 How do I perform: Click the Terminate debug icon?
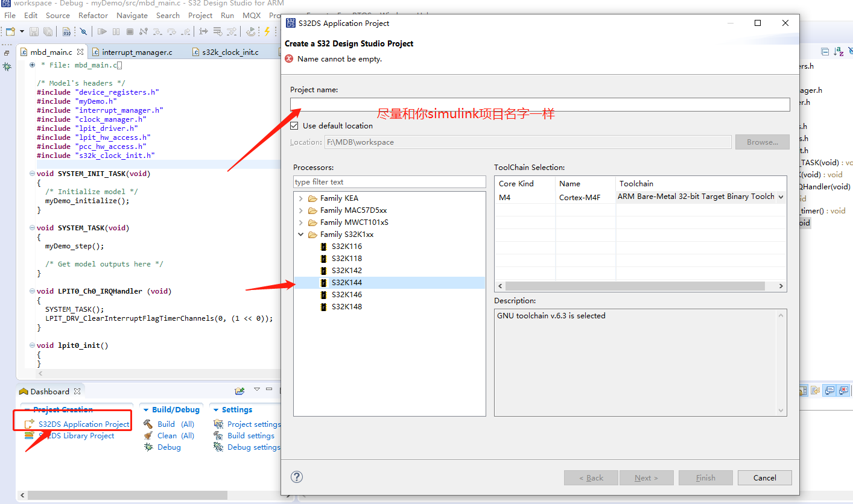130,31
